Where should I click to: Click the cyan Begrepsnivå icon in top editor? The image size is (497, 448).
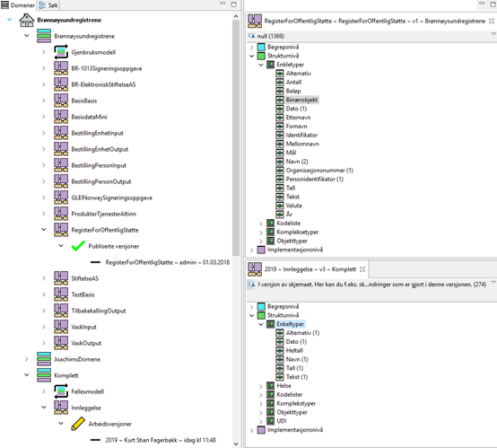(261, 47)
